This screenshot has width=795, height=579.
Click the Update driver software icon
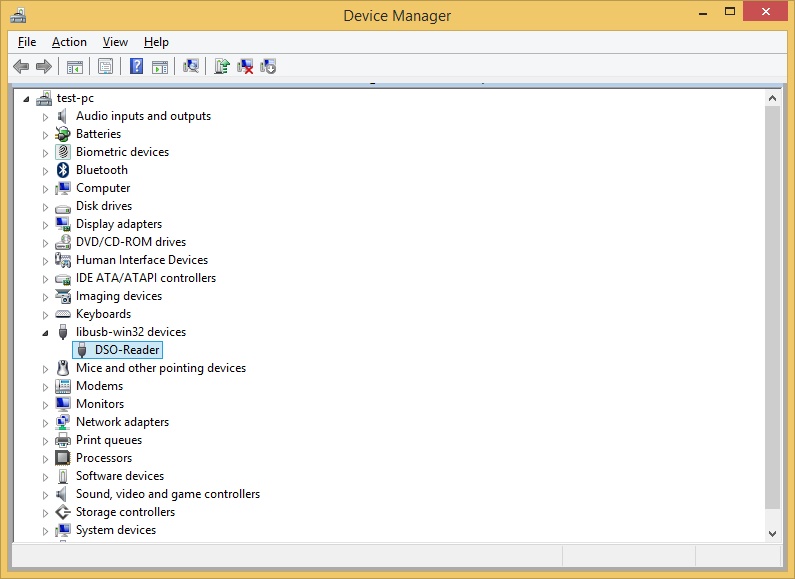click(x=222, y=66)
